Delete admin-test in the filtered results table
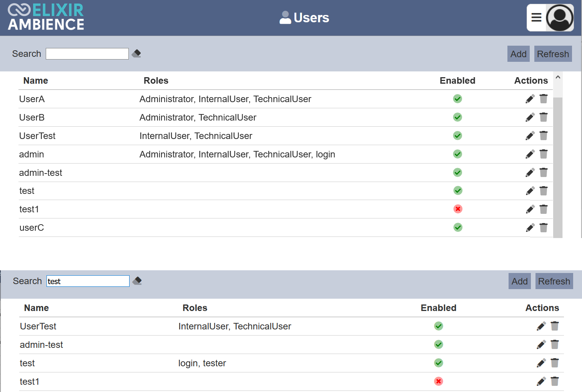The image size is (582, 392). 555,344
